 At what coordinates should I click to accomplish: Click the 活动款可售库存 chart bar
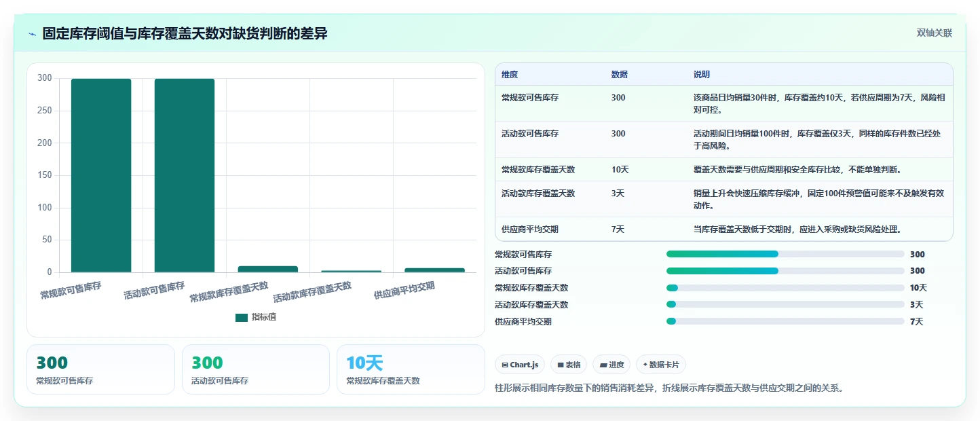[x=185, y=175]
